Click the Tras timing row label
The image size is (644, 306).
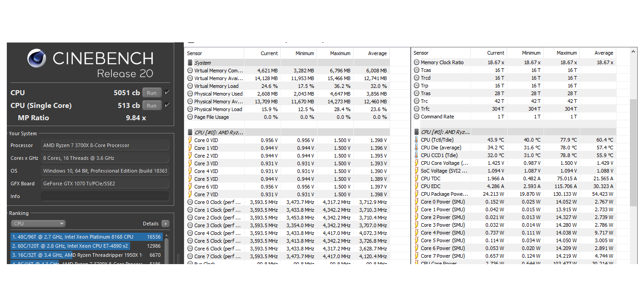pos(426,93)
